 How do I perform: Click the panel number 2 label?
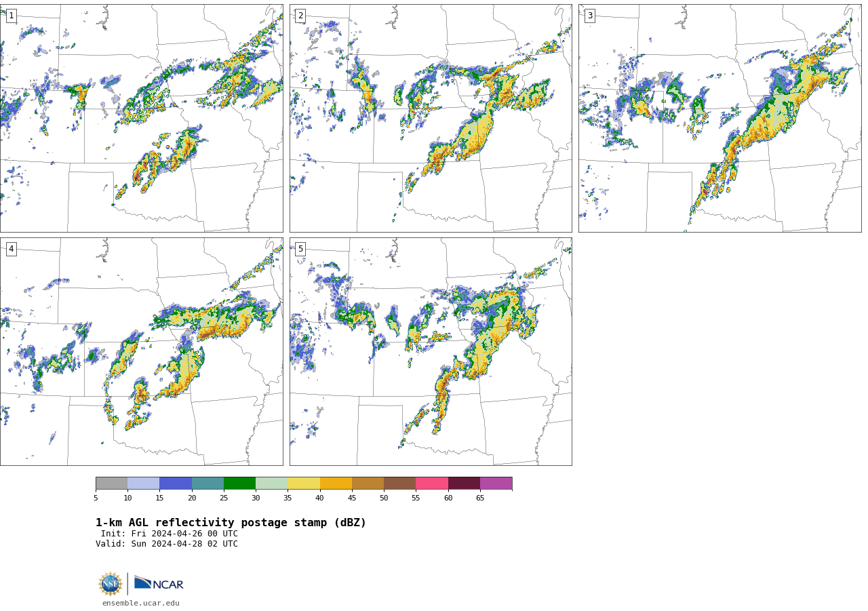[300, 16]
